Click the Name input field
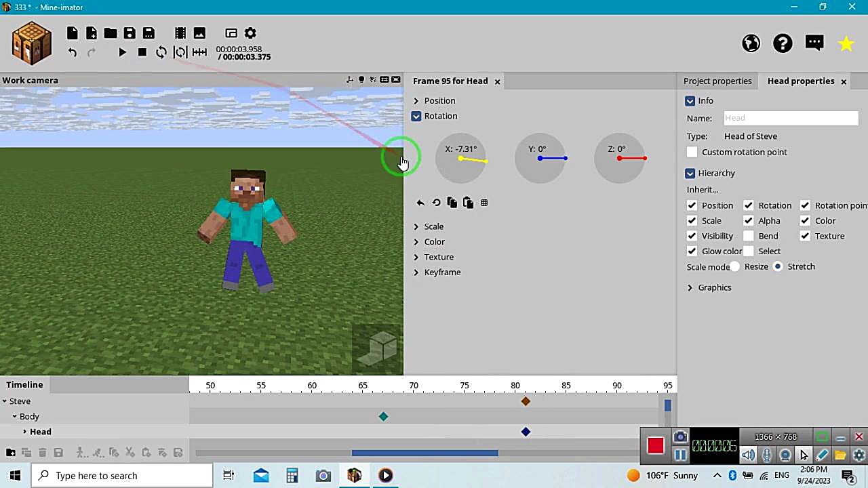 coord(791,118)
